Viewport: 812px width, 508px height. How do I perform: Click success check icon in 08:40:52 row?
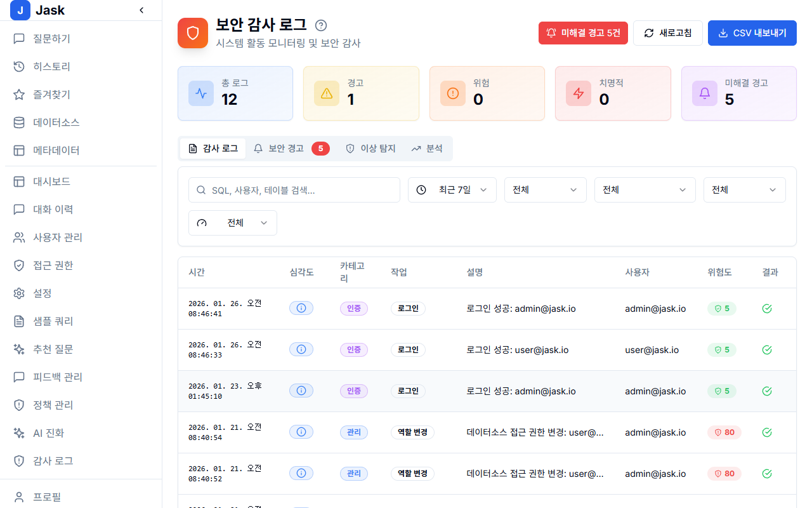[x=767, y=474]
